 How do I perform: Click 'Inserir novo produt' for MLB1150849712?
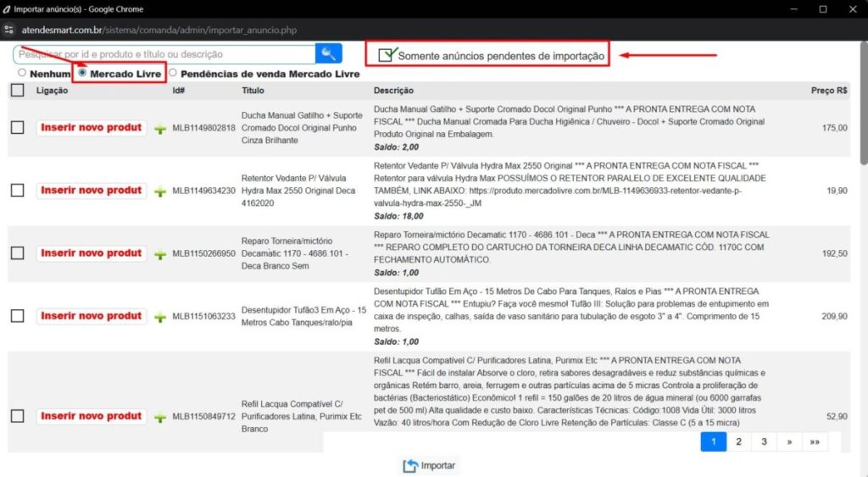coord(92,416)
